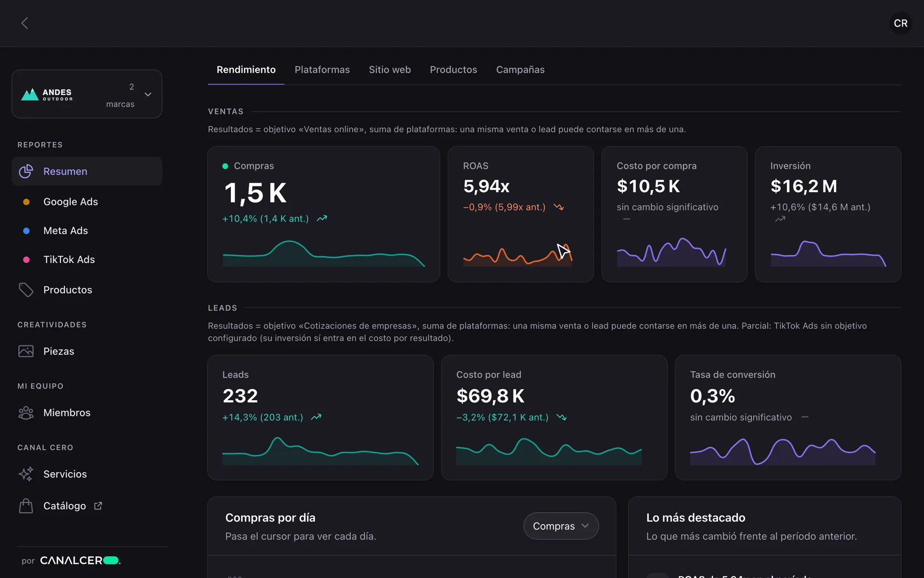Click the Resumen pie chart icon
Viewport: 924px width, 578px height.
click(x=26, y=171)
